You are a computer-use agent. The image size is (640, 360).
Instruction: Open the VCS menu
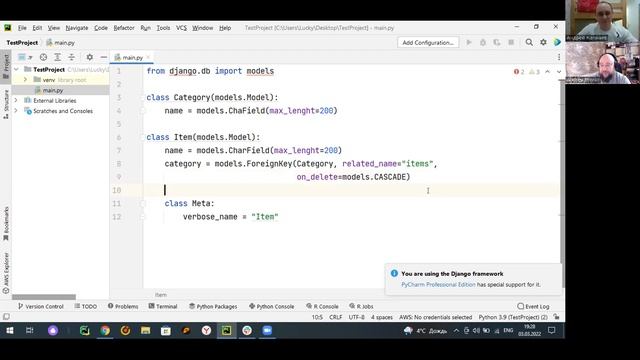181,28
